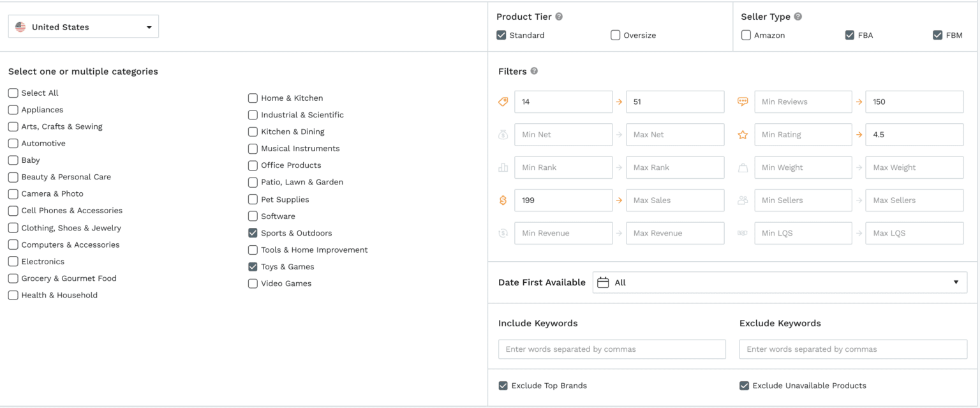The image size is (980, 408).
Task: Expand the Date First Available dropdown
Action: (779, 282)
